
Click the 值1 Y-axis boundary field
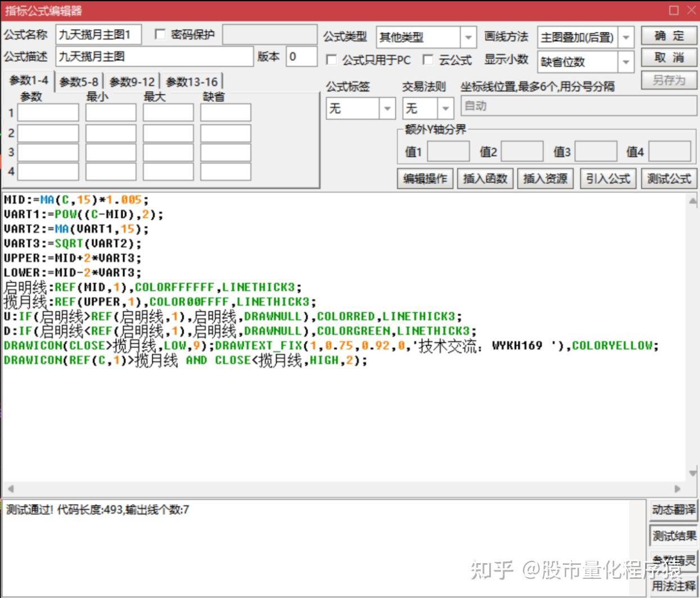[x=448, y=151]
